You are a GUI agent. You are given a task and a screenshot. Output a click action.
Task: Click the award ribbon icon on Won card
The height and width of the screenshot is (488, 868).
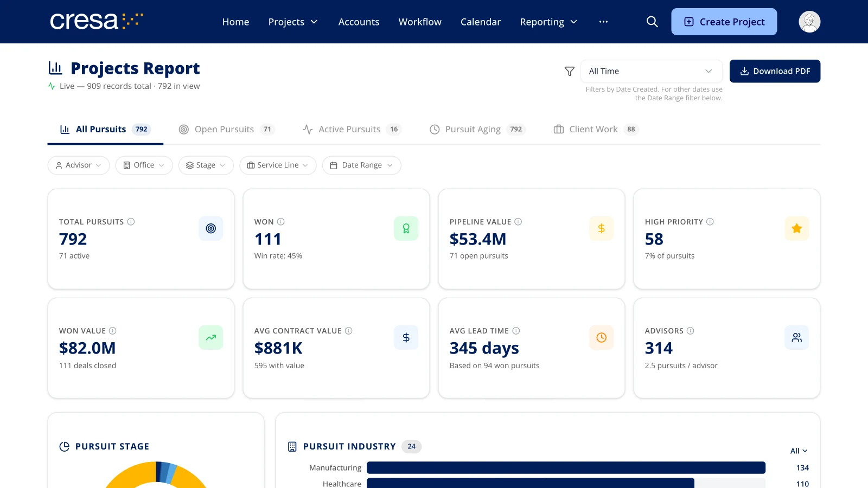pos(406,229)
